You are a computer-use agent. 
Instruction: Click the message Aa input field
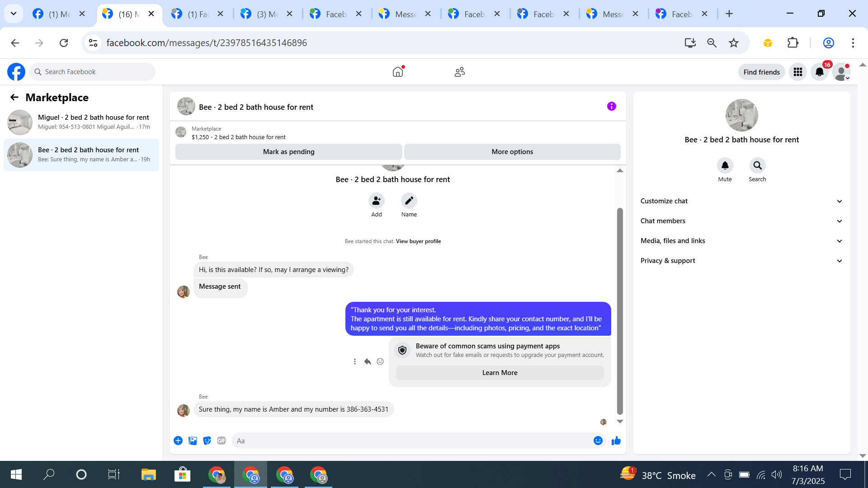tap(411, 441)
